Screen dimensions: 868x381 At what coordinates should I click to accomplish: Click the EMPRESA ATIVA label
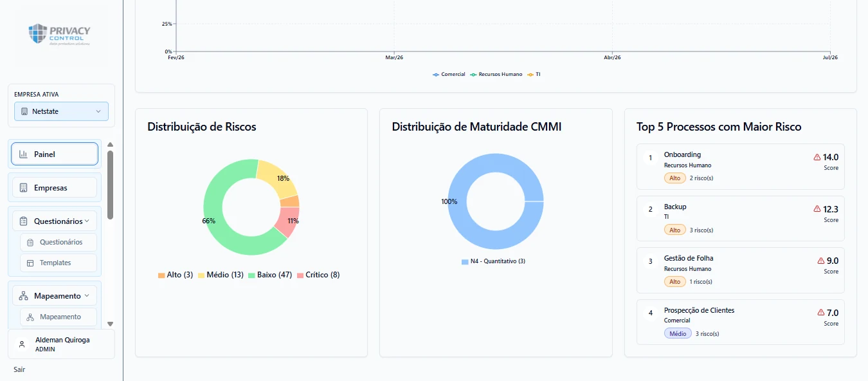[36, 95]
